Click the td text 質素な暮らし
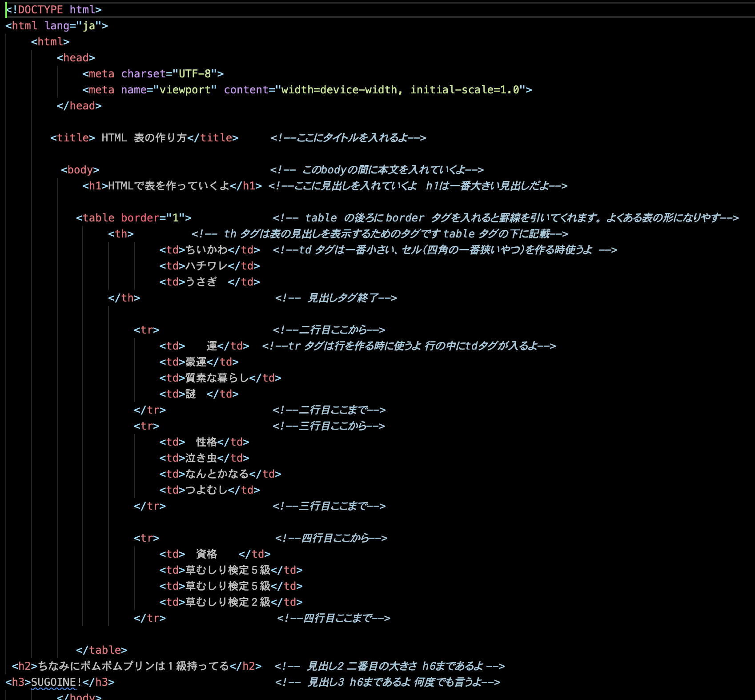 click(218, 378)
